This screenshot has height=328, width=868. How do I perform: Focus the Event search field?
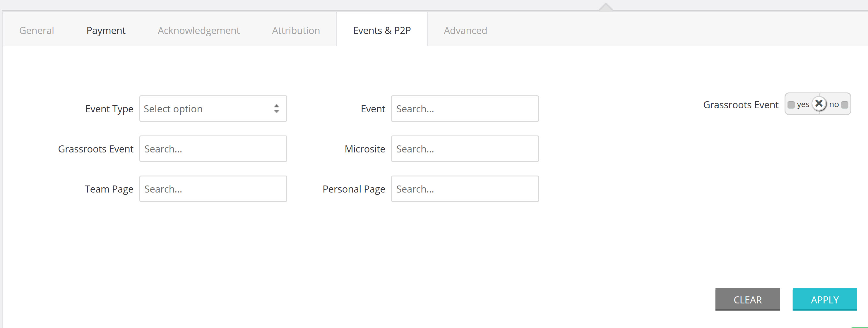tap(465, 109)
